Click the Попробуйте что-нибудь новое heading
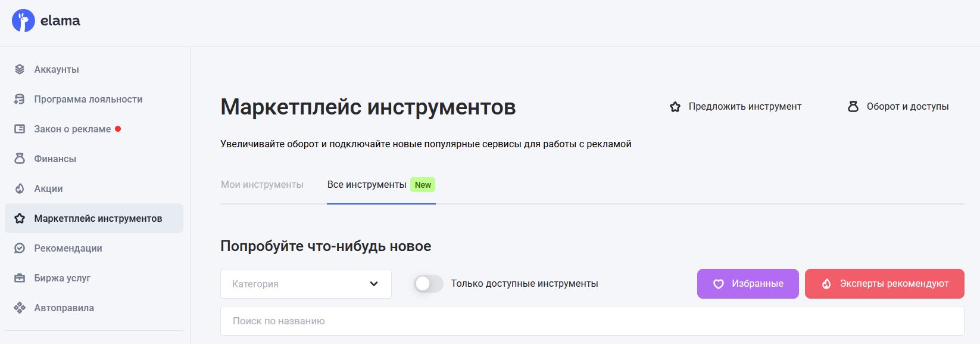 pyautogui.click(x=326, y=246)
